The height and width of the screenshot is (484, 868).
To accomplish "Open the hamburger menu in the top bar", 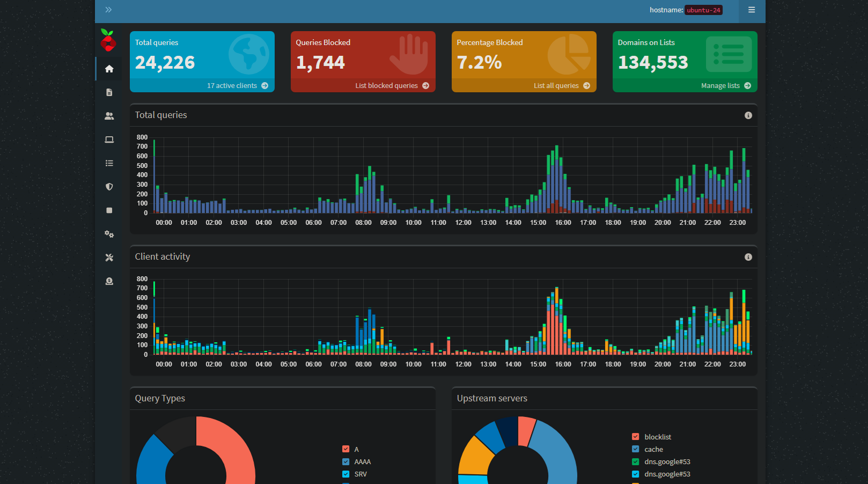I will (x=752, y=10).
